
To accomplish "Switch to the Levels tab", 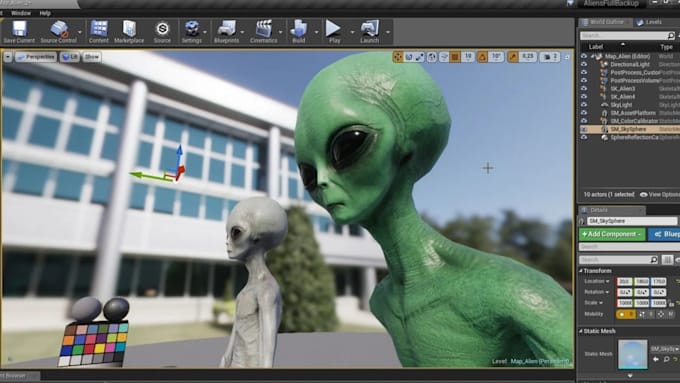I will pos(650,22).
